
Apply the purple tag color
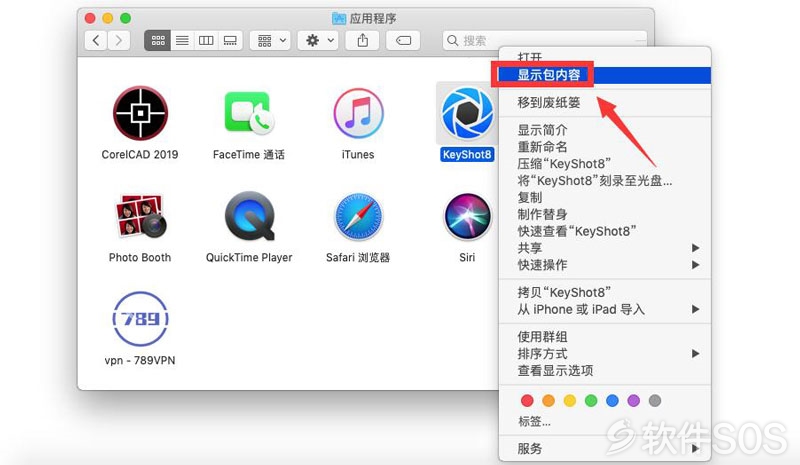pyautogui.click(x=634, y=401)
